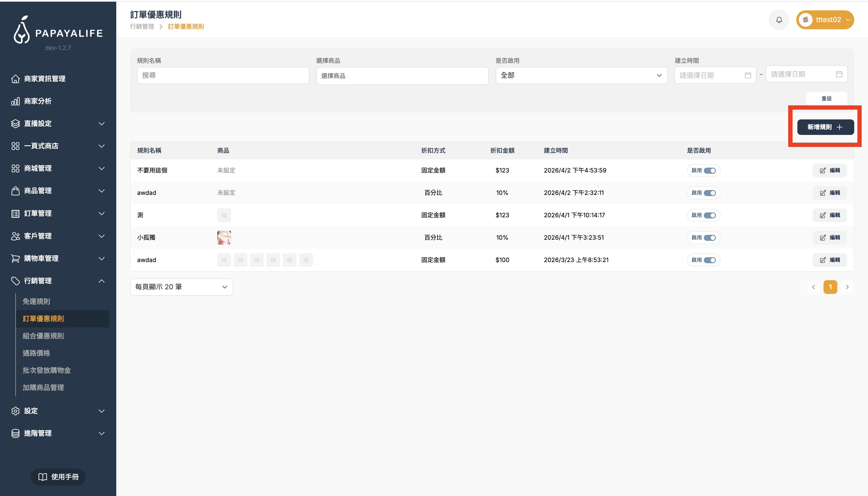Click the 小孤獨 product thumbnail image
Image resolution: width=868 pixels, height=496 pixels.
coord(224,238)
